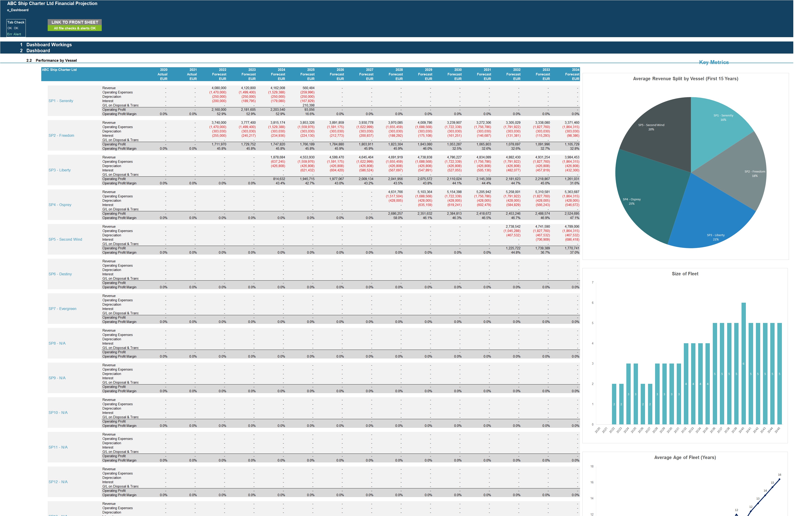Viewport: 812px width, 516px height.
Task: Select Second Wind 2034 operating profit 1,770,741
Action: [572, 248]
